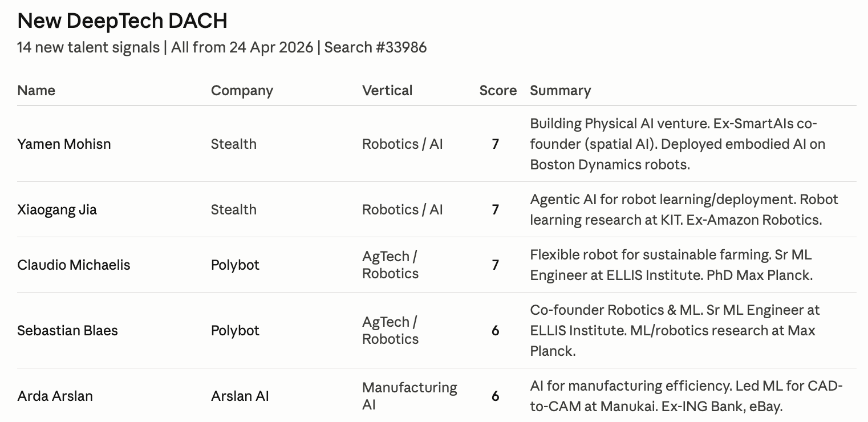Click the Search #33986 reference text
This screenshot has width=868, height=422.
click(x=375, y=47)
